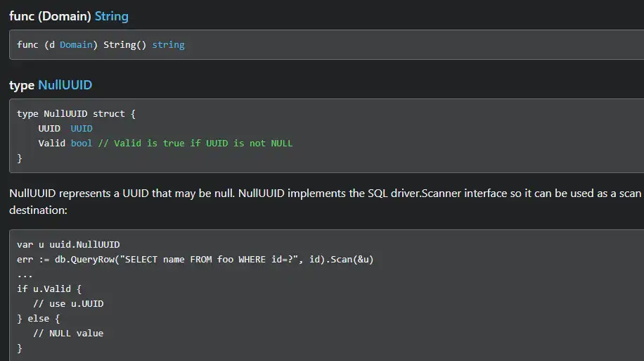Viewport: 644px width, 361px height.
Task: Click the String link in the func heading
Action: pos(111,15)
